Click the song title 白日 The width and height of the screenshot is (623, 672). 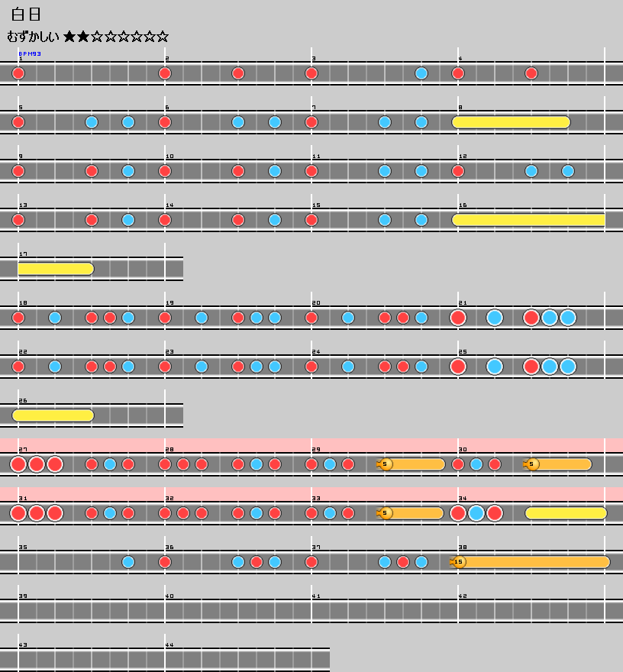(26, 15)
